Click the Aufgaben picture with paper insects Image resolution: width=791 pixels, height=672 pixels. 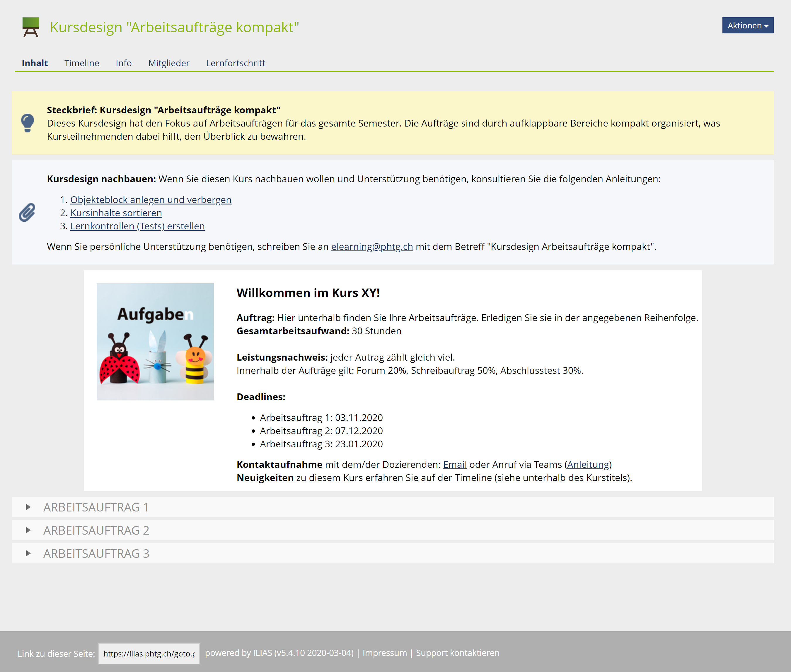coord(155,342)
